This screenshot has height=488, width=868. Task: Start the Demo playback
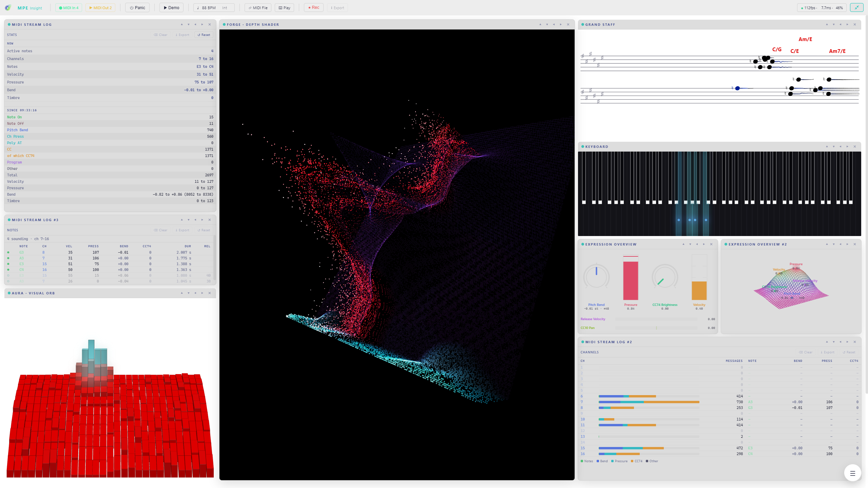(171, 7)
